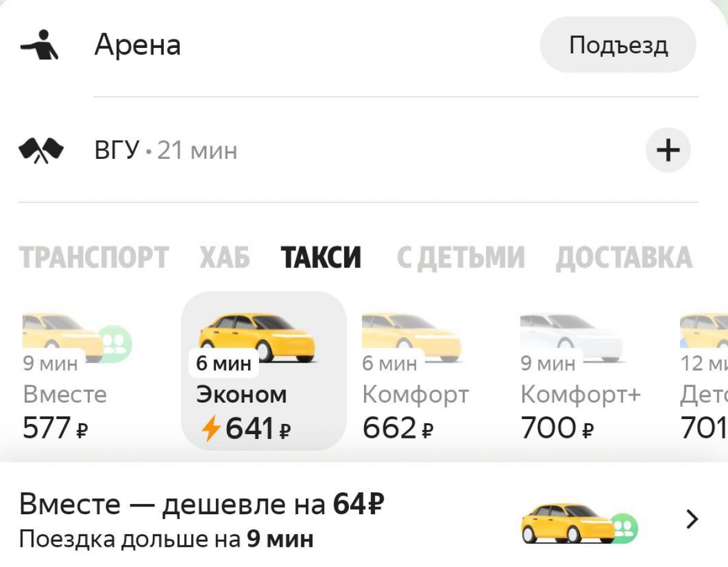728x567 pixels.
Task: Pick the white Комфорт+ car icon
Action: click(x=571, y=335)
